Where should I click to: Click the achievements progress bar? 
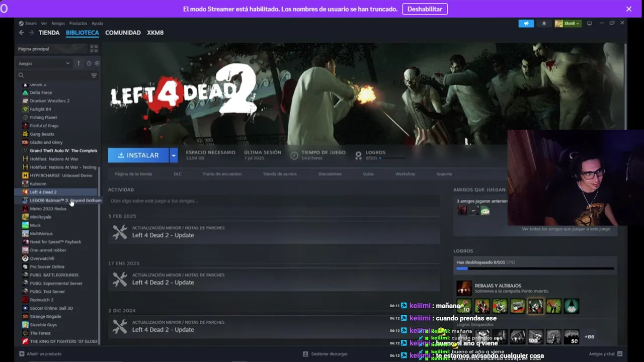[535, 268]
